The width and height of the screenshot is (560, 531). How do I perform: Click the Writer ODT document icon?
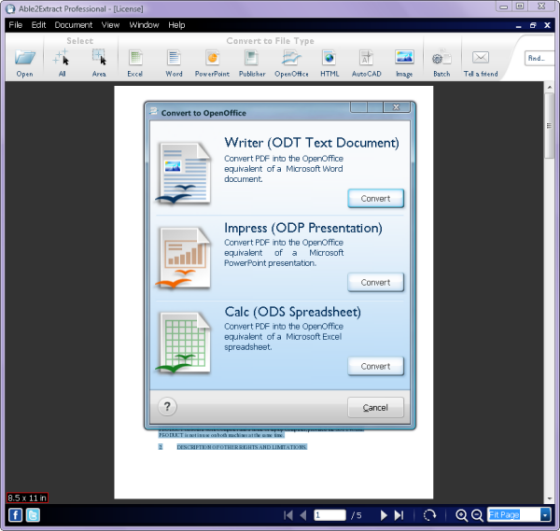[x=183, y=173]
